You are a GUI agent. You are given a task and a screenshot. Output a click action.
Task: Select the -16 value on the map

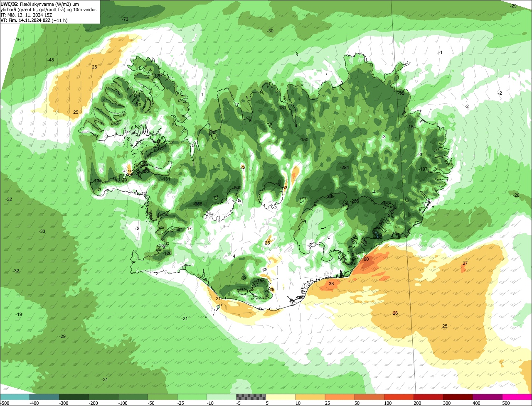[17, 39]
